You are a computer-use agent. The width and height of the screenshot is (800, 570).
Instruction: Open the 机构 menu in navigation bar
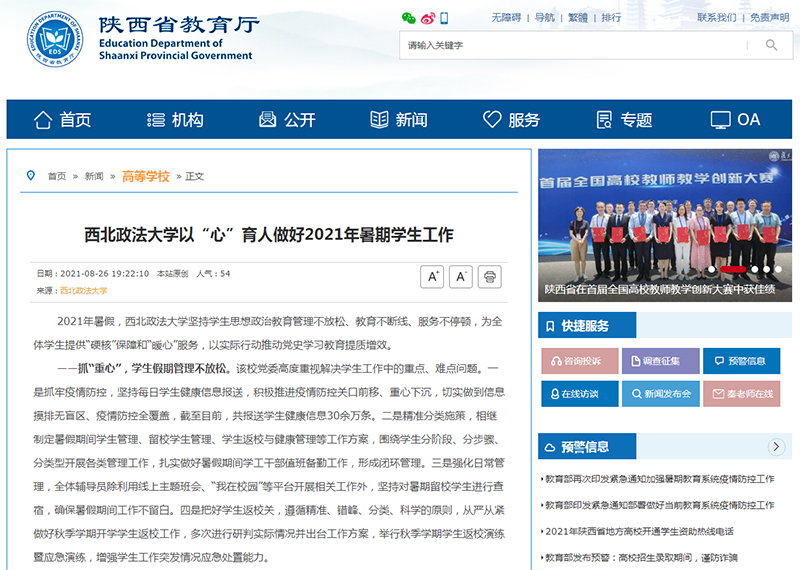pyautogui.click(x=174, y=120)
